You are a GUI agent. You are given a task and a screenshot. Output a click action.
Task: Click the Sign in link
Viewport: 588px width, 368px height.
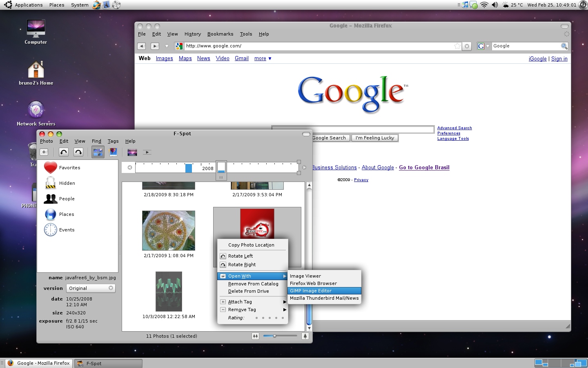[x=559, y=58]
